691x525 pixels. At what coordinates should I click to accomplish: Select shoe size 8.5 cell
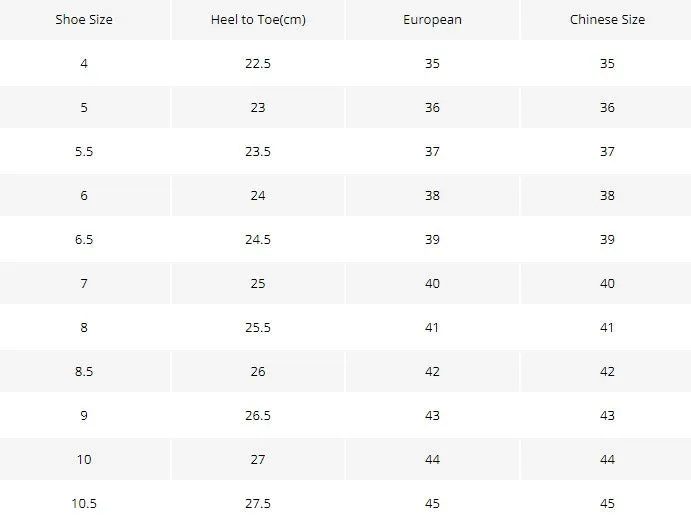coord(84,371)
